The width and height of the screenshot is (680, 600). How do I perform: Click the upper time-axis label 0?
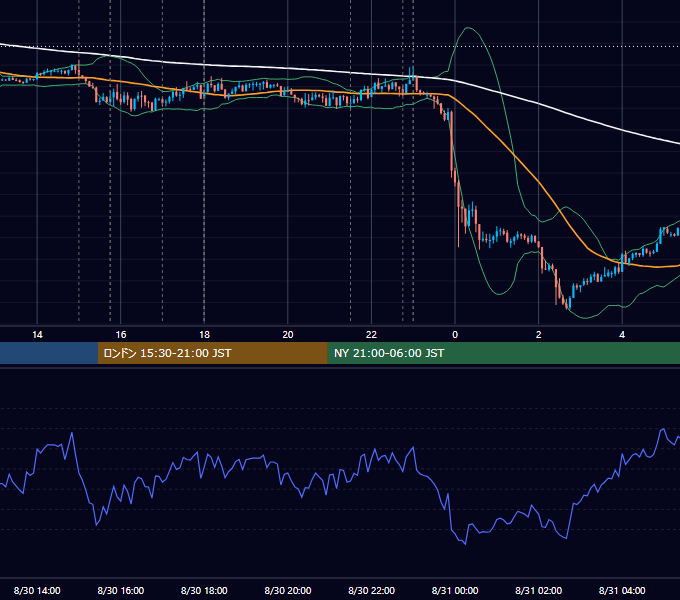pyautogui.click(x=455, y=335)
